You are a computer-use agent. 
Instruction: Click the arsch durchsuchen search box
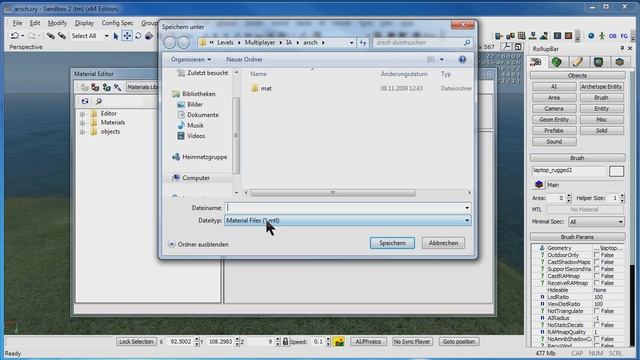coord(422,42)
